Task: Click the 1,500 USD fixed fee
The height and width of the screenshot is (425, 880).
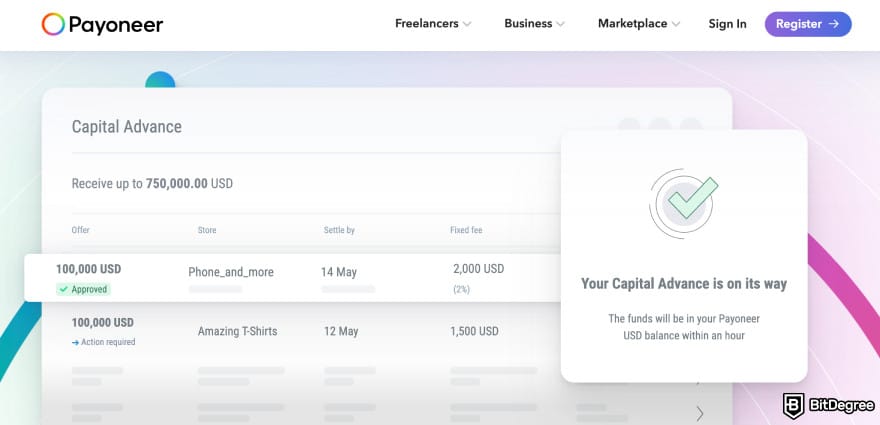Action: pos(474,331)
